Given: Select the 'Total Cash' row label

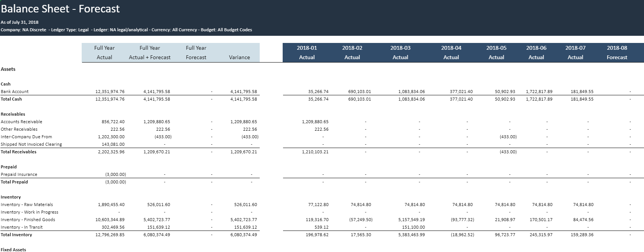Looking at the screenshot, I should (x=11, y=99).
